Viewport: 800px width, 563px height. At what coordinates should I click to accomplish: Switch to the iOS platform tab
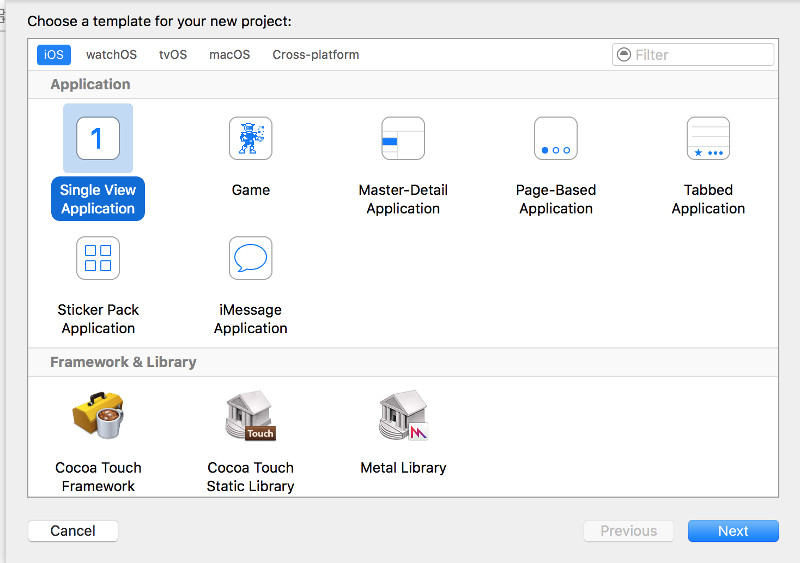point(54,55)
